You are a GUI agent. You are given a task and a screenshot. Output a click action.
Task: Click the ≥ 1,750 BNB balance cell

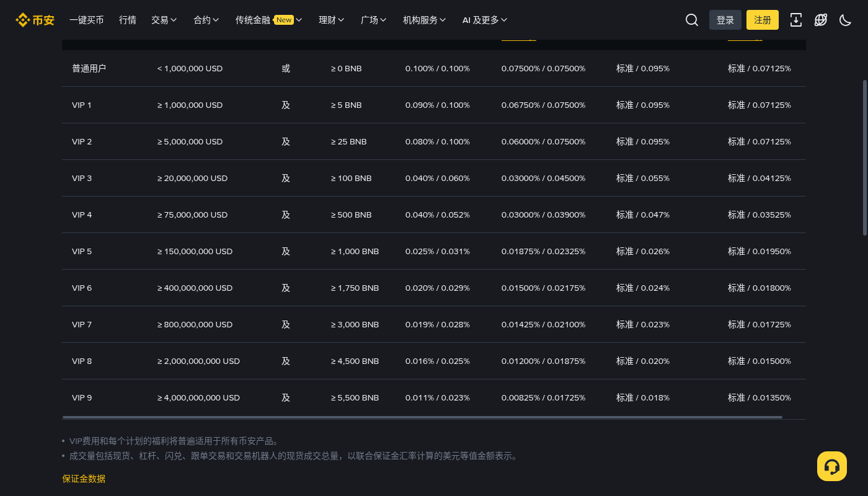point(355,288)
